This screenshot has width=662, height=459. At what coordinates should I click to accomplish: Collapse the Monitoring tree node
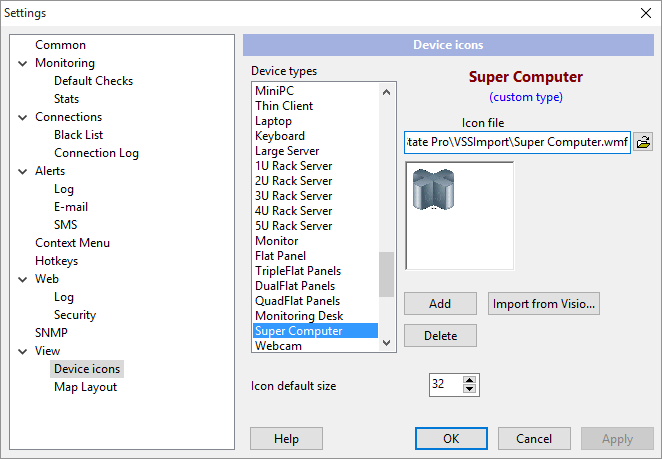coord(22,63)
